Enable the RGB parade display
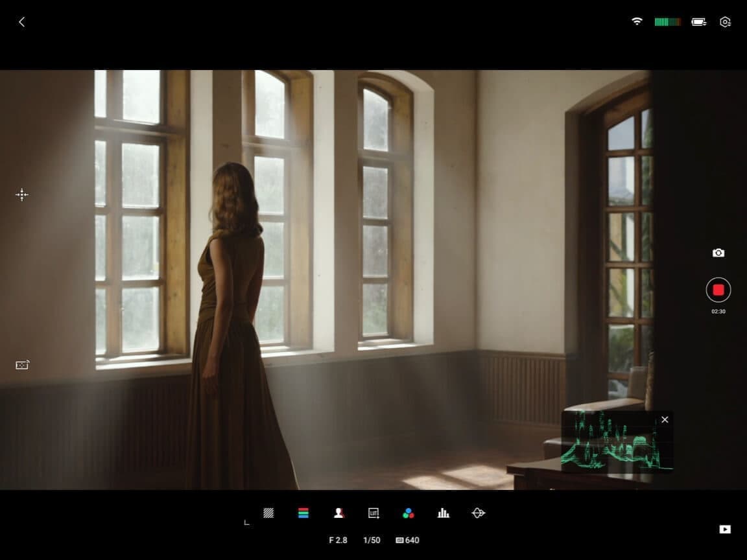 (x=303, y=513)
